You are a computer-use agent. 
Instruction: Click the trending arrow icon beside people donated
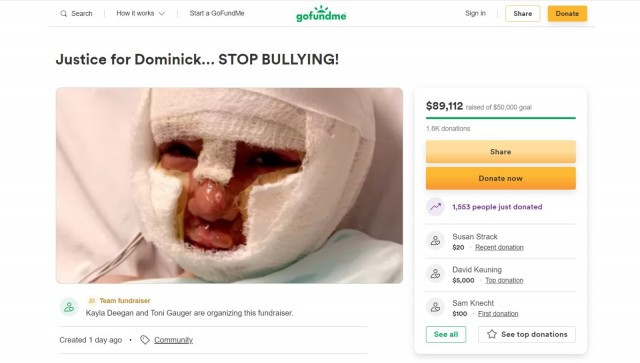(x=436, y=207)
